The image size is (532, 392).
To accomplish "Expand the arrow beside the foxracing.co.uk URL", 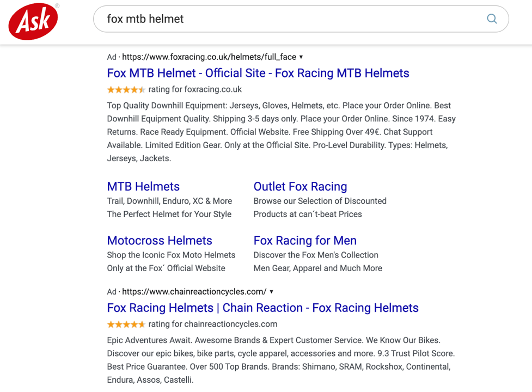I will [x=301, y=57].
